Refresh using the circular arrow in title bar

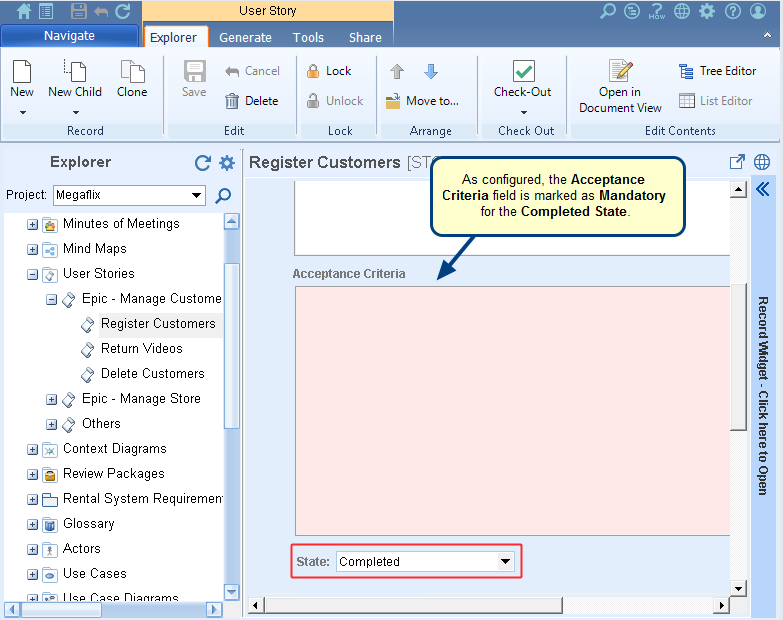pos(122,11)
